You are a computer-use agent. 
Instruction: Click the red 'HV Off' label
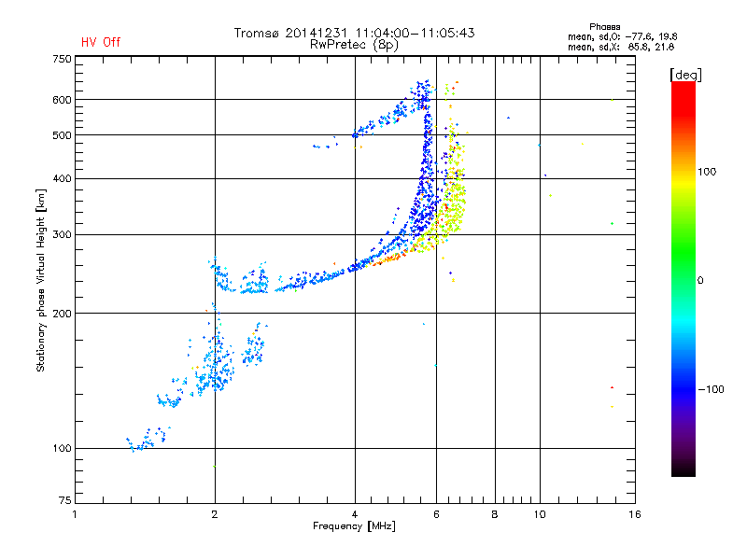[x=101, y=42]
